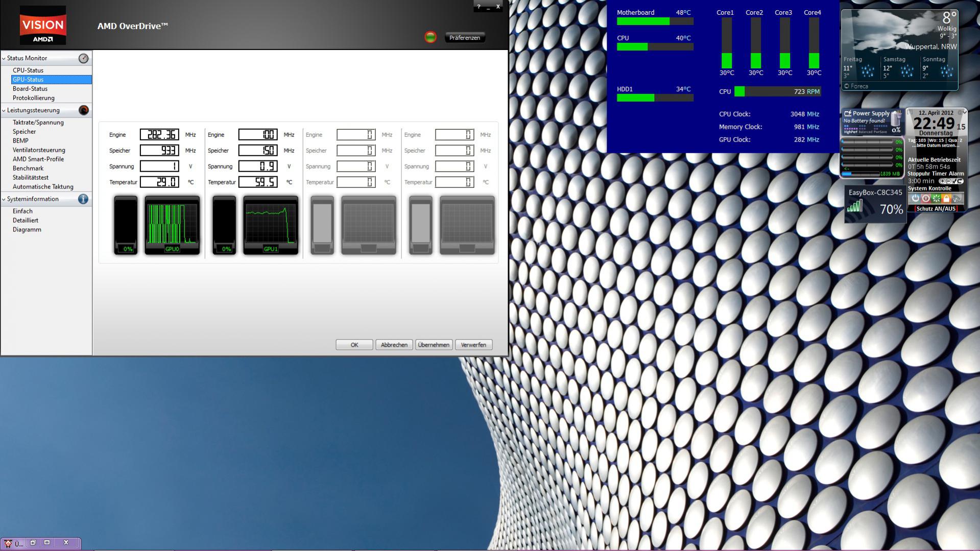
Task: Open AMD OverDrive help question mark
Action: (479, 7)
